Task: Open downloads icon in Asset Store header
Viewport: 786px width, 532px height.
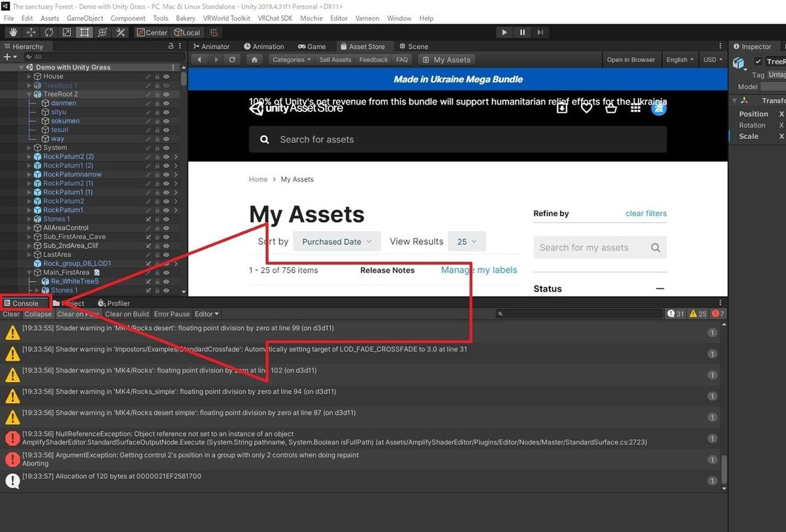Action: click(562, 108)
